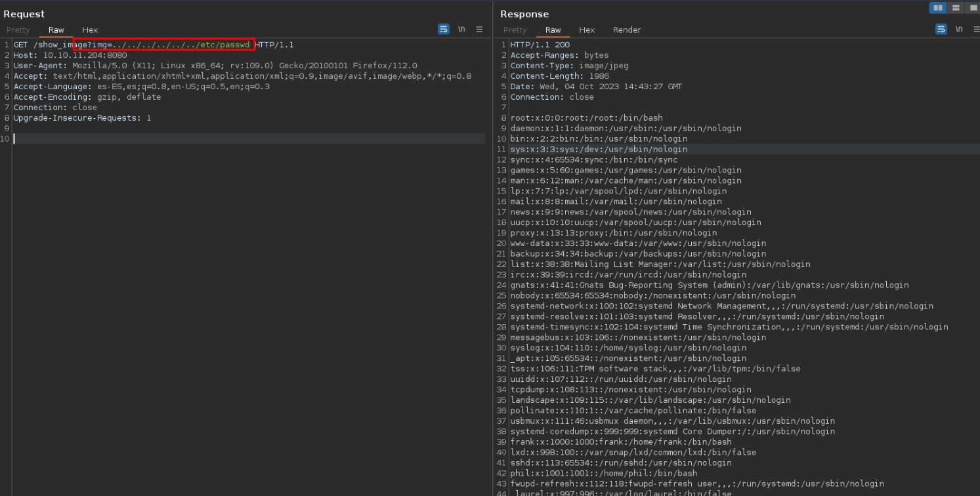Click the landscape:x:109:115 entry
The width and height of the screenshot is (980, 496).
coord(650,402)
